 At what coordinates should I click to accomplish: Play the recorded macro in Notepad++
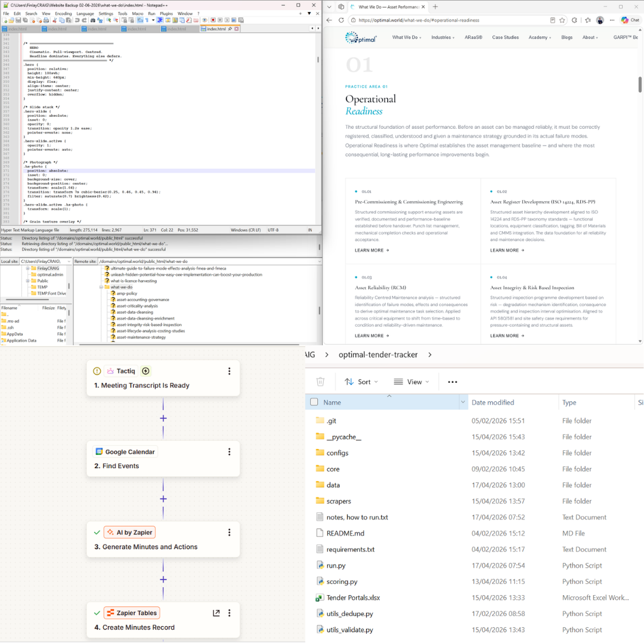point(227,20)
